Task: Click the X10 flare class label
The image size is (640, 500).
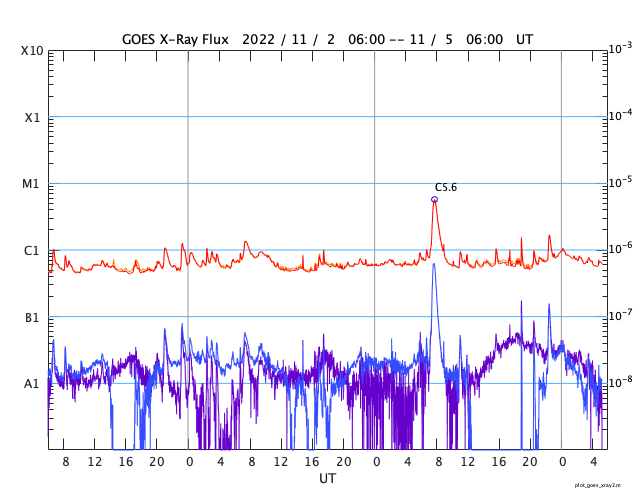Action: pyautogui.click(x=32, y=51)
